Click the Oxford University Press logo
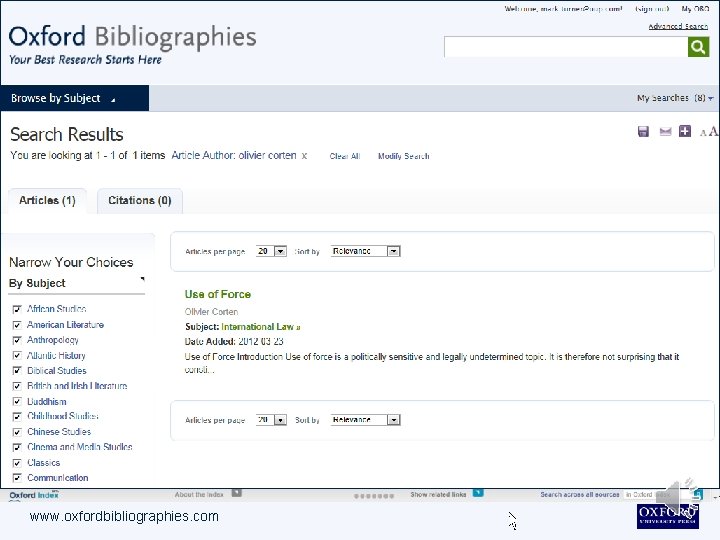 pos(668,517)
